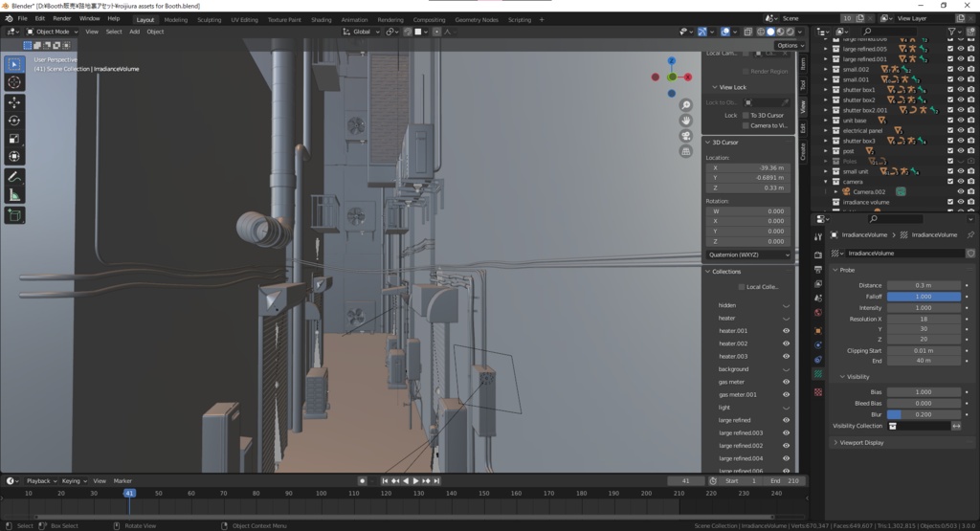
Task: Switch viewport to rendered shading
Action: point(791,32)
